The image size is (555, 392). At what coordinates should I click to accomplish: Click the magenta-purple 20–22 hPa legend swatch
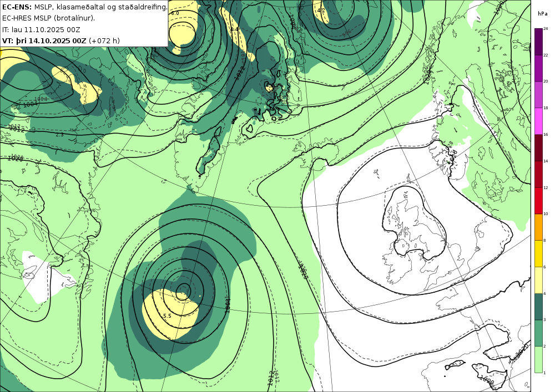[x=538, y=68]
